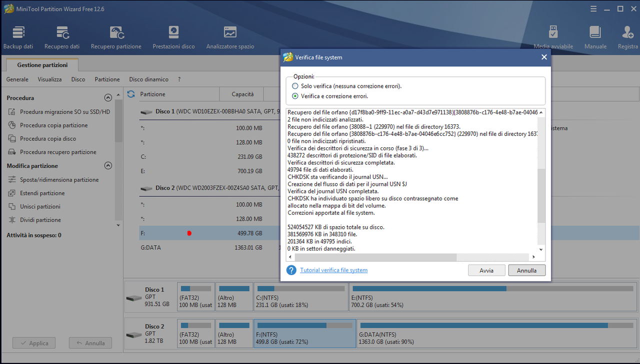Select Disco 1 FAT32 100 MB block
Viewport: 640px width, 364px height.
(x=195, y=296)
